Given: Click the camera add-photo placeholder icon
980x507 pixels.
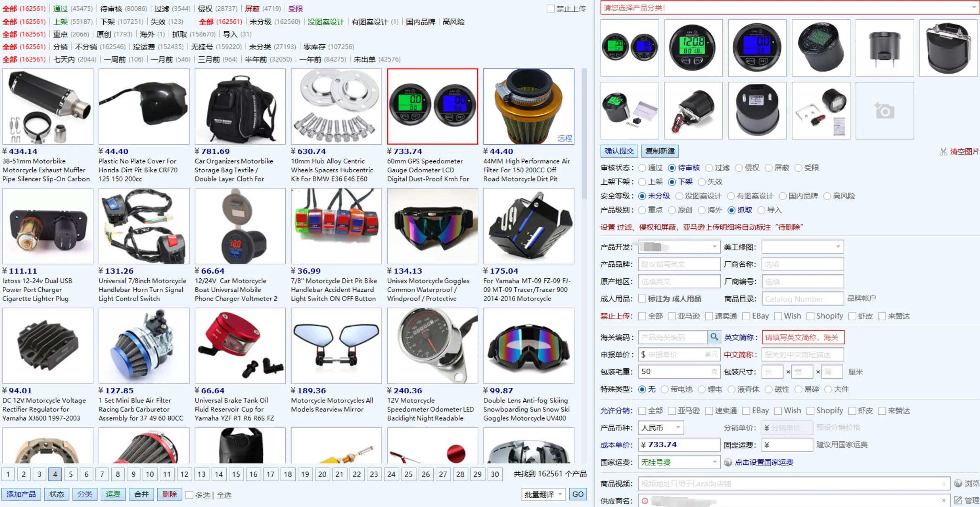Looking at the screenshot, I should [884, 111].
